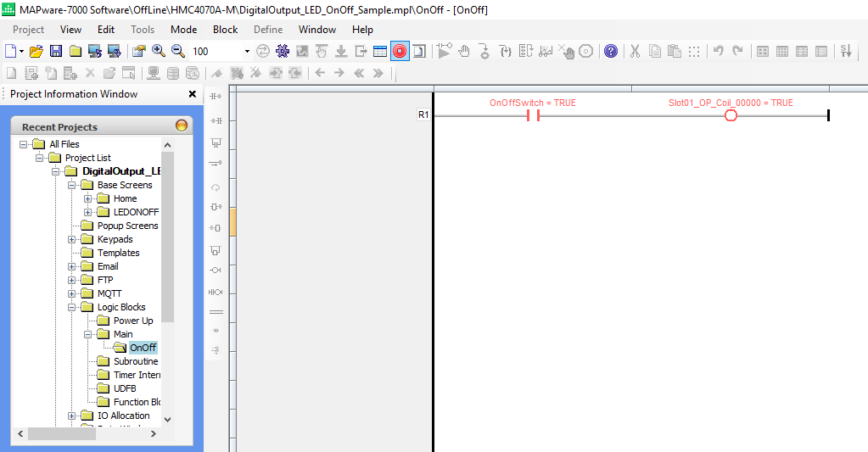Open Help via the blue question mark
This screenshot has height=452, width=868.
(x=611, y=52)
